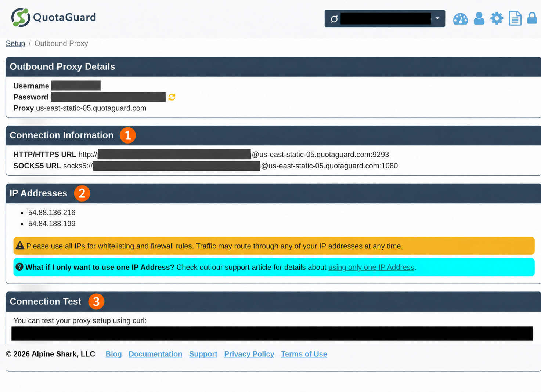
Task: Click the password regenerate refresh icon
Action: pos(172,97)
